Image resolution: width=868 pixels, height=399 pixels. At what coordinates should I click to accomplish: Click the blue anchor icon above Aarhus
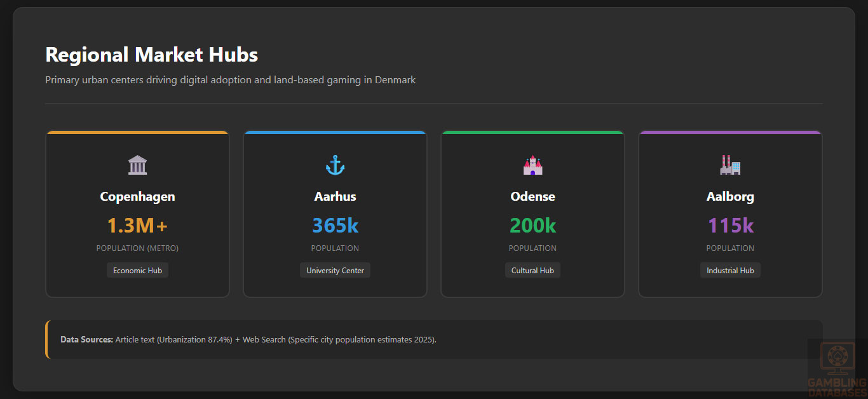pos(335,165)
